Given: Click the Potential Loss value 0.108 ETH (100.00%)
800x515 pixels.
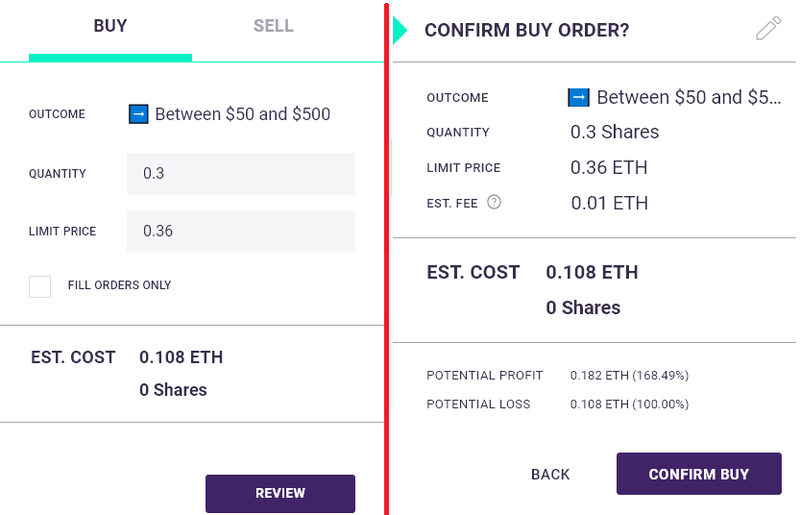Looking at the screenshot, I should (x=629, y=404).
